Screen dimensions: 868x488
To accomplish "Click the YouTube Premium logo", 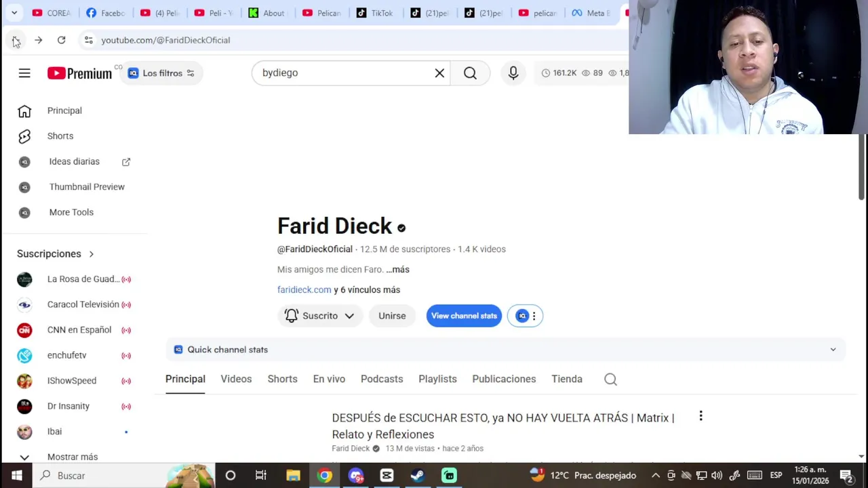I will click(x=79, y=73).
